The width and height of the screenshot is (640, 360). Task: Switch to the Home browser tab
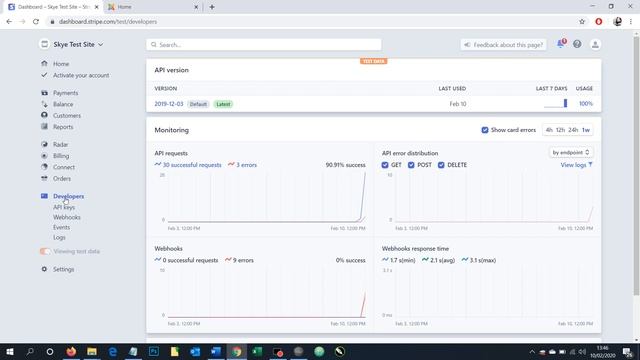coord(153,7)
